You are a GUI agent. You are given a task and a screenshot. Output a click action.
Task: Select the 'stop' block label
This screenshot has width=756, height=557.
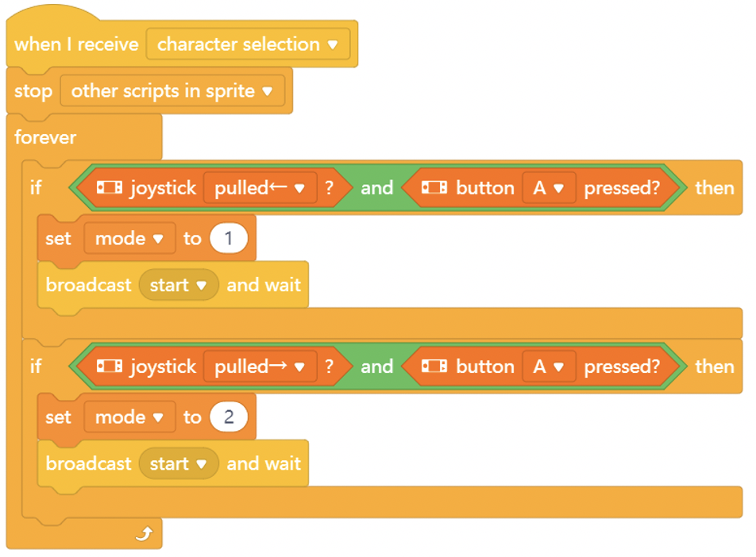[33, 91]
